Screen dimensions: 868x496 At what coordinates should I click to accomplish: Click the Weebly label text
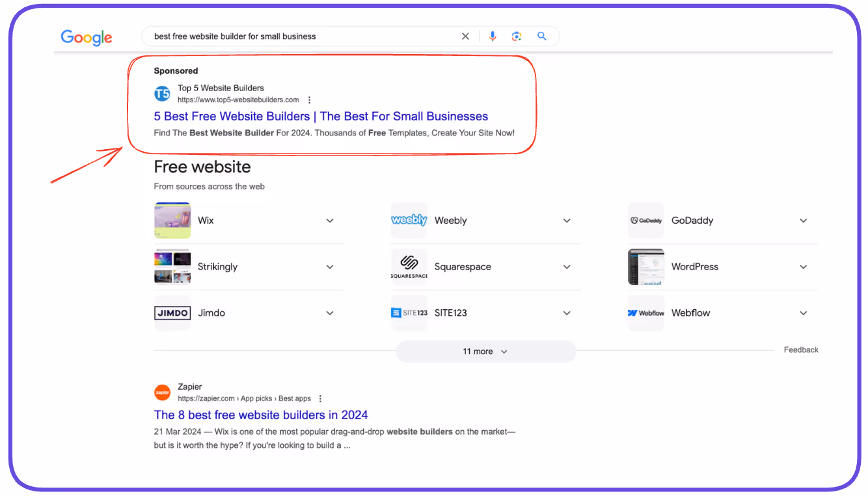[x=451, y=221]
